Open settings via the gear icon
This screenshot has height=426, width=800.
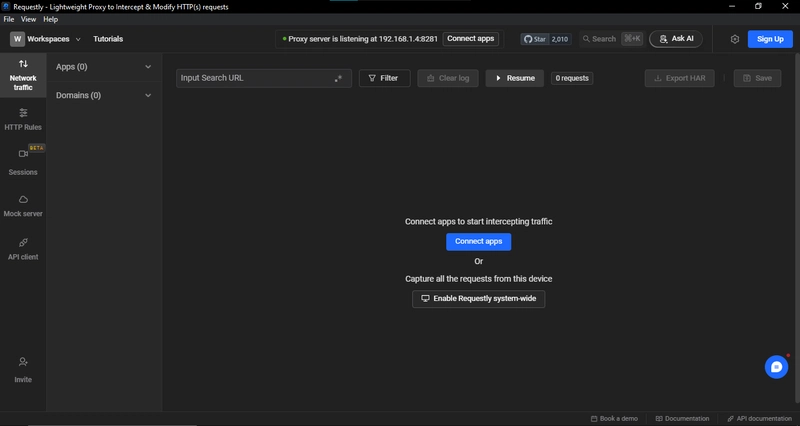pyautogui.click(x=735, y=39)
